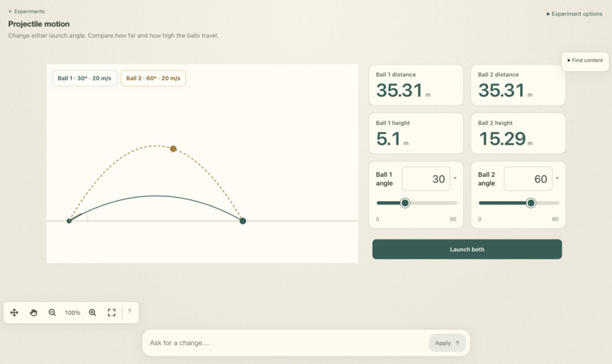Screen dimensions: 612x364
Task: Click the Ball 1 · 30° · 20 m/s chip
Action: coord(85,78)
